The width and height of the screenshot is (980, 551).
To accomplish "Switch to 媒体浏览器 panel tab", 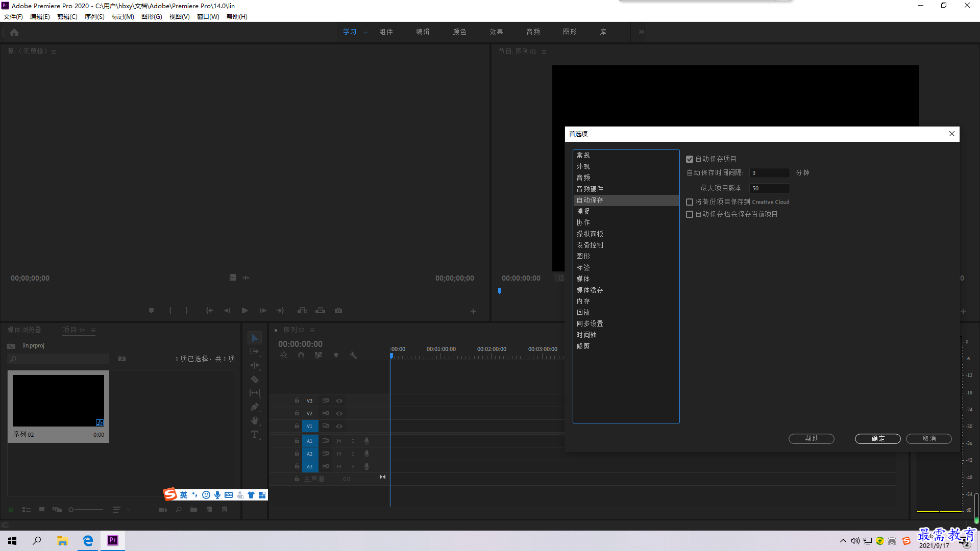I will [x=24, y=330].
